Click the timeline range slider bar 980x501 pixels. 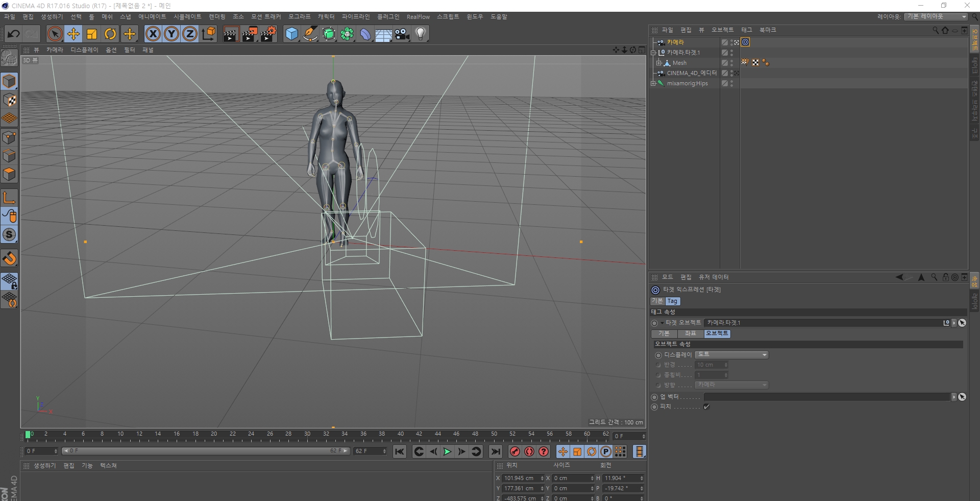click(206, 451)
